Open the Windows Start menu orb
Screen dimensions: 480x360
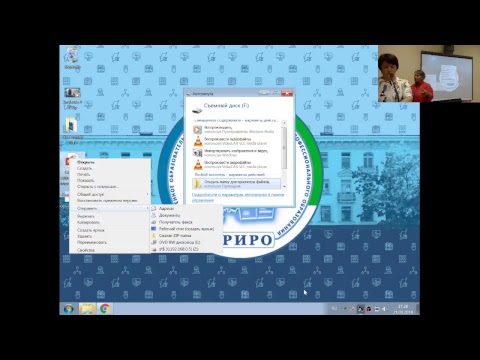(x=69, y=309)
